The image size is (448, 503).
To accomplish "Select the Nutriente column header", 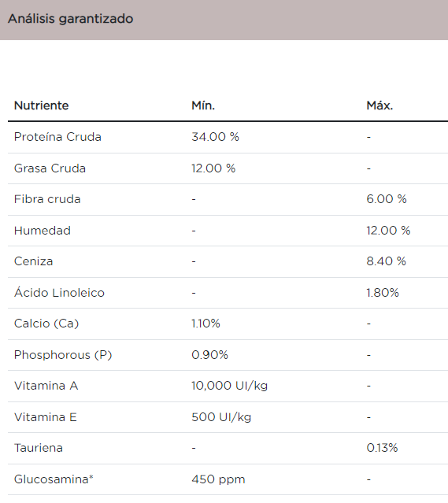I will (42, 105).
